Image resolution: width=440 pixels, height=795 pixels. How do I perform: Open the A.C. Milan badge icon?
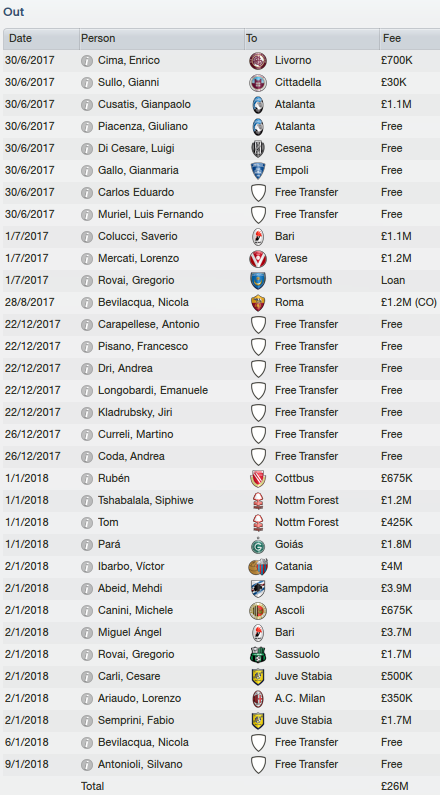pos(258,698)
